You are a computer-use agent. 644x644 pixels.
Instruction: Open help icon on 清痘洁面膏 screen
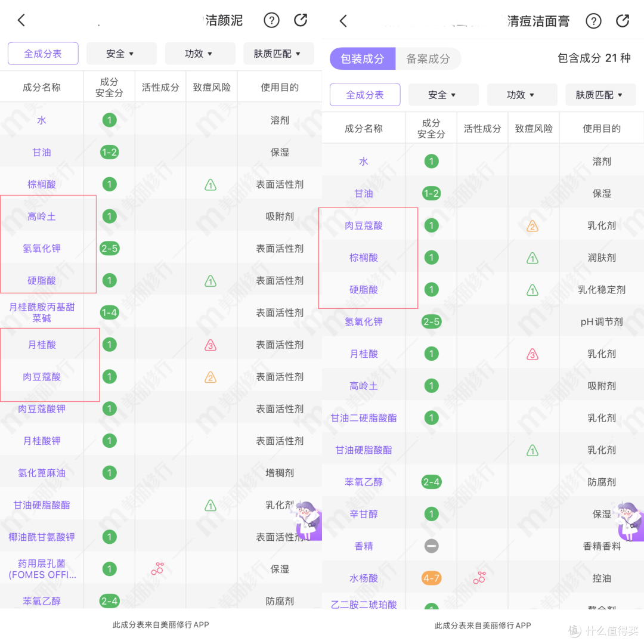click(x=593, y=20)
